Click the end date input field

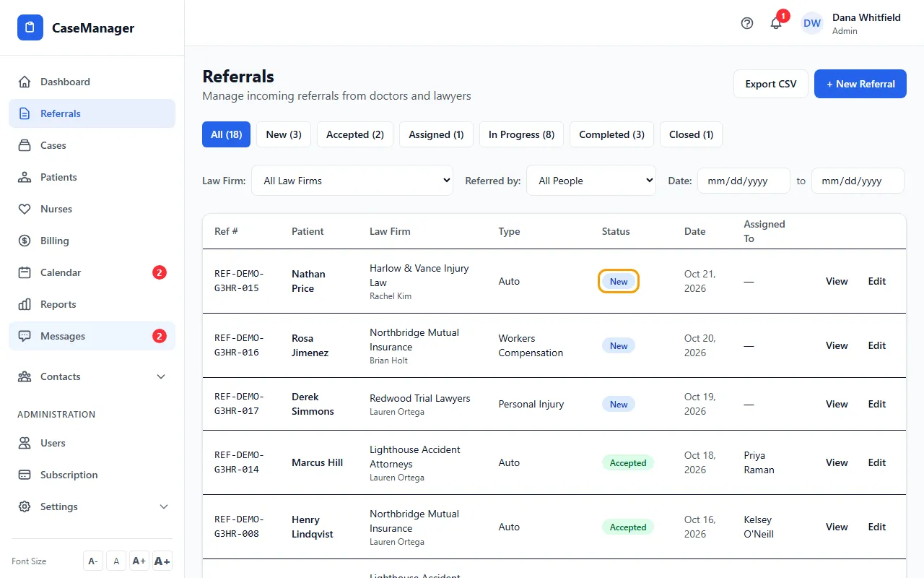pyautogui.click(x=858, y=181)
